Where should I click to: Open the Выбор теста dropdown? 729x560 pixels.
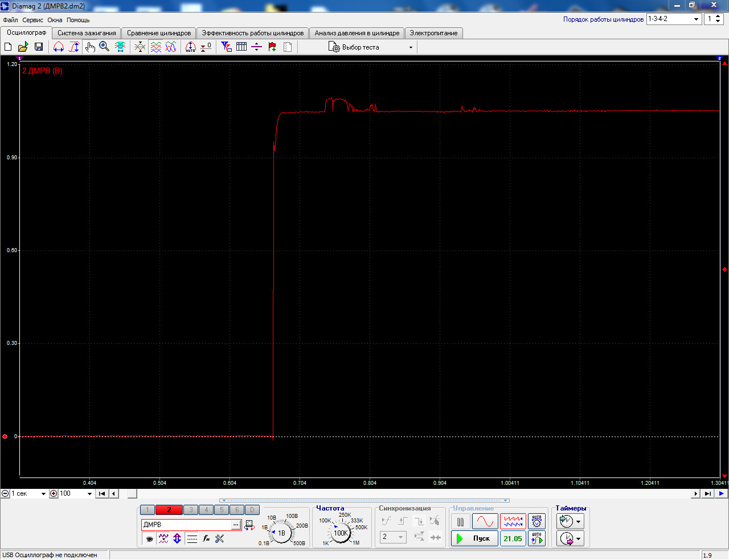pos(371,47)
